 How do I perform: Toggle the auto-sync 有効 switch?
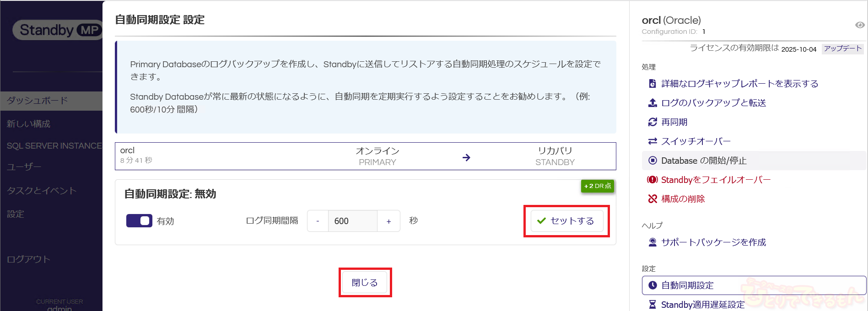tap(139, 221)
